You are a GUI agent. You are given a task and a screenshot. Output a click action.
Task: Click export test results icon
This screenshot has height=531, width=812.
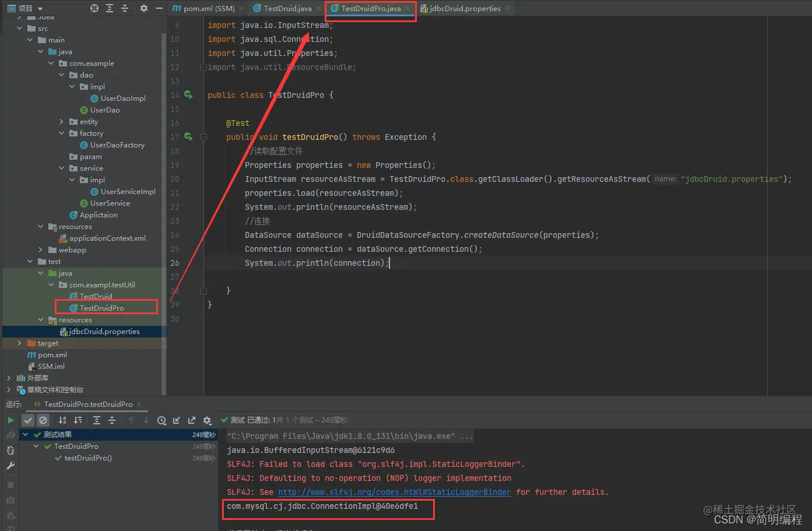(x=192, y=420)
